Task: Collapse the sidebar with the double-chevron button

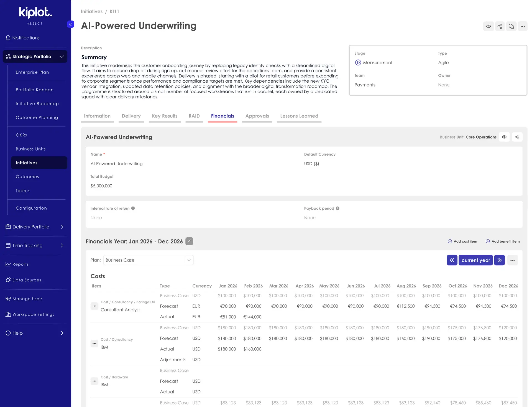Action: pyautogui.click(x=70, y=24)
